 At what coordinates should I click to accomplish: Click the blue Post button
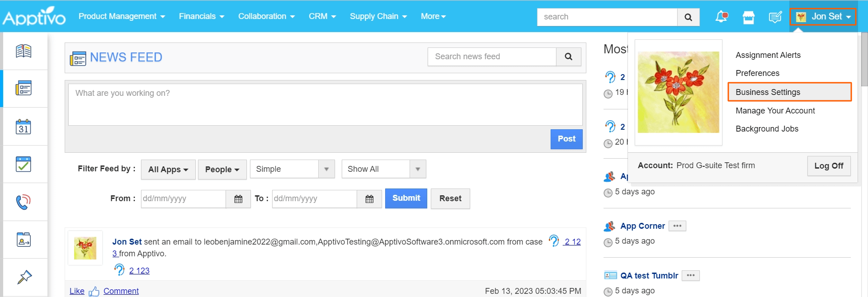tap(566, 139)
